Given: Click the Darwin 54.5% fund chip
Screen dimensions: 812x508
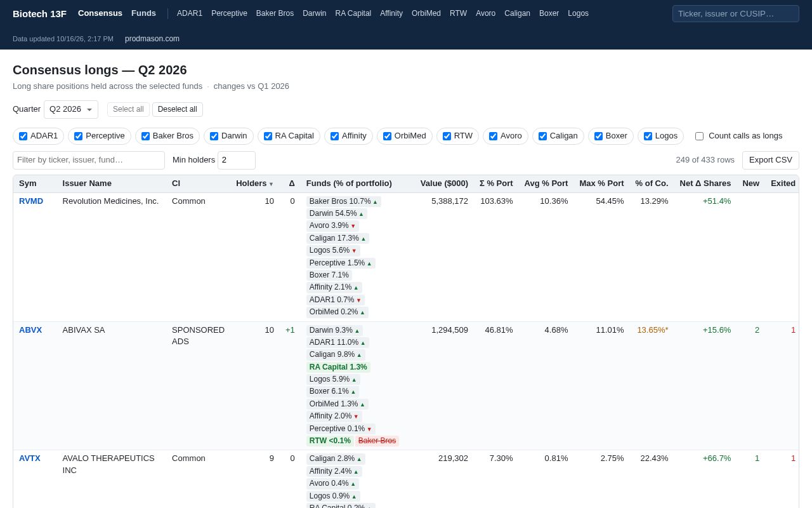Looking at the screenshot, I should pos(336,213).
